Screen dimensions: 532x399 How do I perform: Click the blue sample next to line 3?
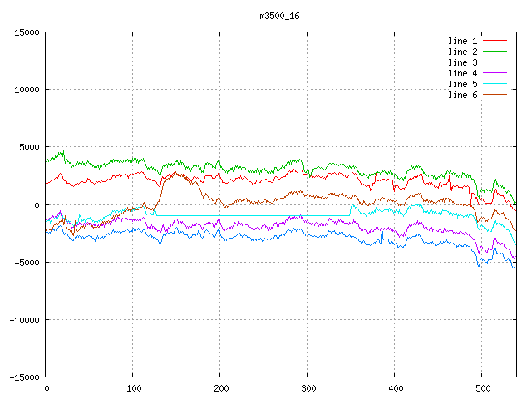(495, 62)
